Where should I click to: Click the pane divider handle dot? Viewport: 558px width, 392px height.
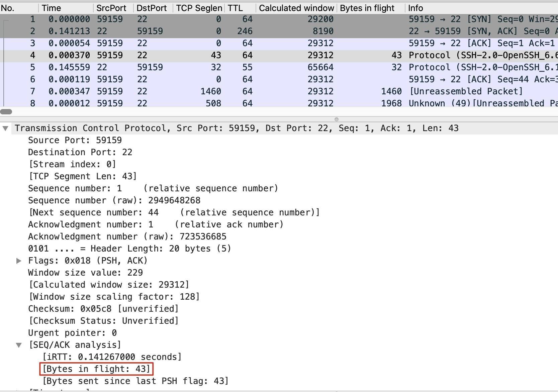[337, 119]
